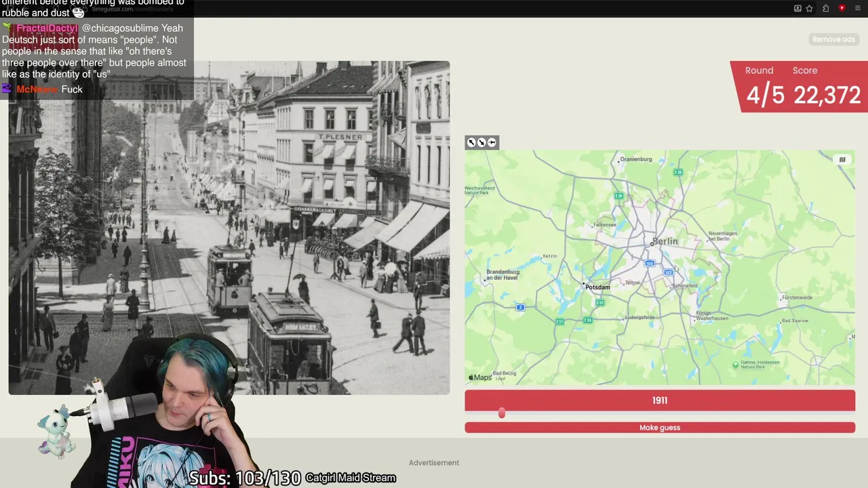Click Schönefeld label on the map
868x488 pixels.
point(684,285)
